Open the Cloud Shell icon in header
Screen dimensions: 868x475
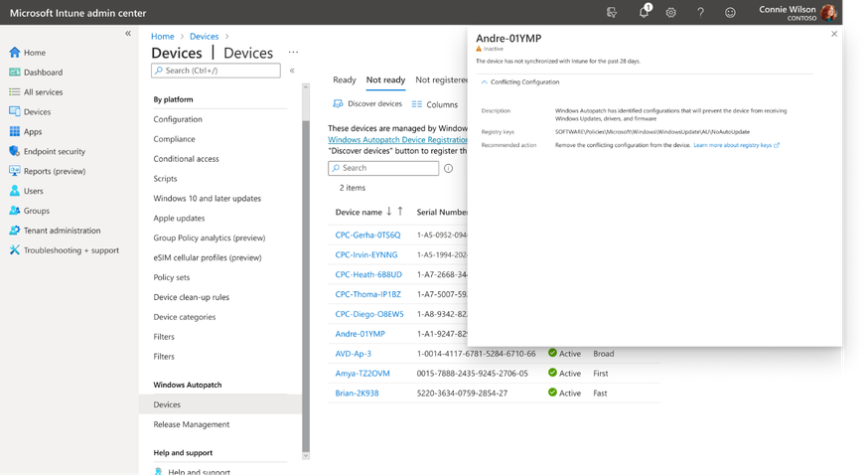click(612, 12)
